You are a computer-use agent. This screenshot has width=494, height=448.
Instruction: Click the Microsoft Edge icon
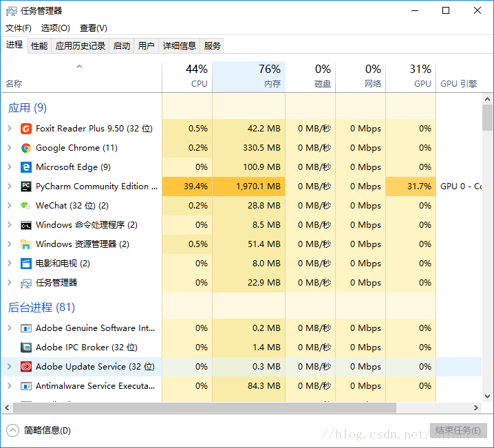click(26, 167)
